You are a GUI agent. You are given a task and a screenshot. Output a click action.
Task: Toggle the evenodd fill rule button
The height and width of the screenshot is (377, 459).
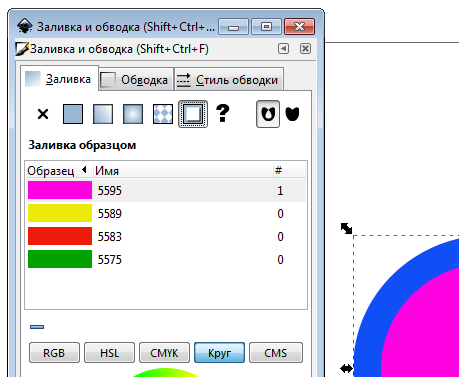(x=268, y=114)
